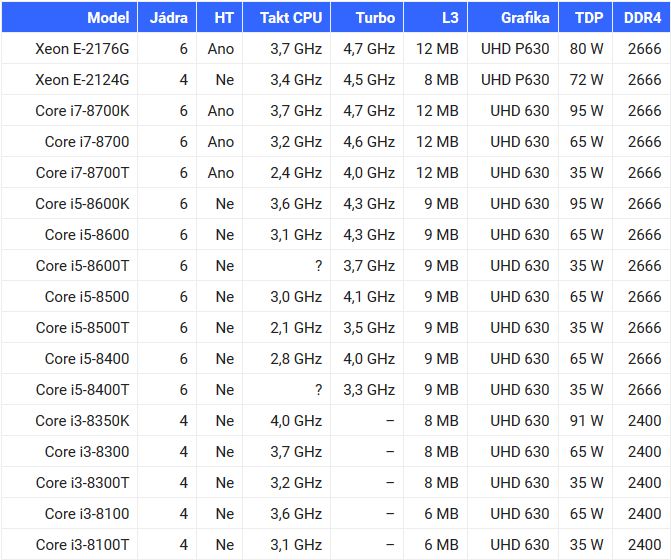
Task: Click the 3,4 GHz clock of Xeon E-2124G
Action: coord(296,80)
